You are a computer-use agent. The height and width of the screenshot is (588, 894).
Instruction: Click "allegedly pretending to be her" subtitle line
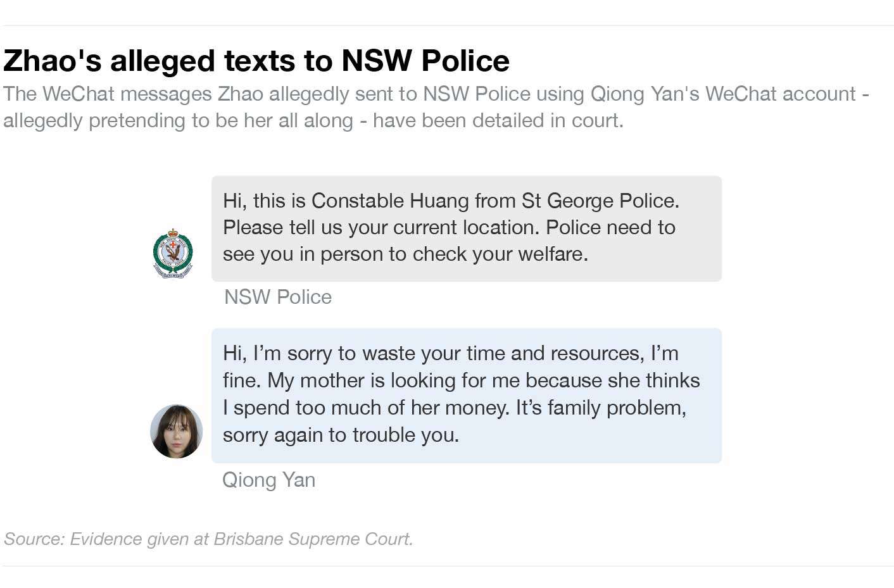[313, 120]
